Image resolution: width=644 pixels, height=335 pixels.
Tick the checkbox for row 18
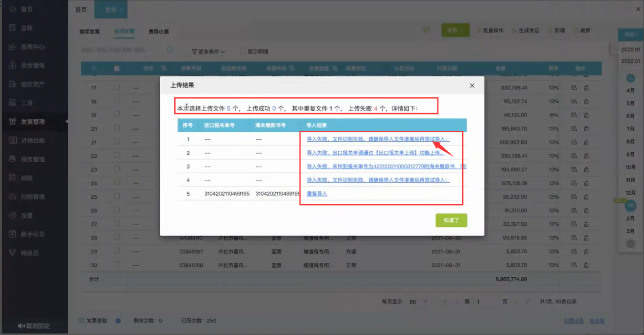coord(117,101)
